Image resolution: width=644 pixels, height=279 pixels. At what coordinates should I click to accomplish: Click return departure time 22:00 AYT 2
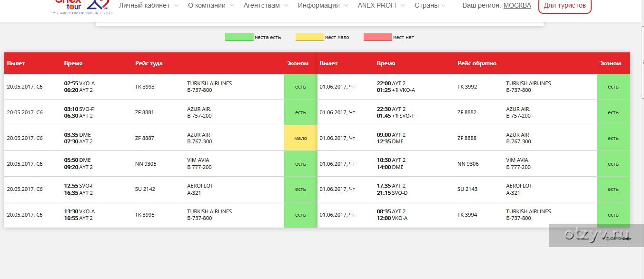pyautogui.click(x=391, y=83)
